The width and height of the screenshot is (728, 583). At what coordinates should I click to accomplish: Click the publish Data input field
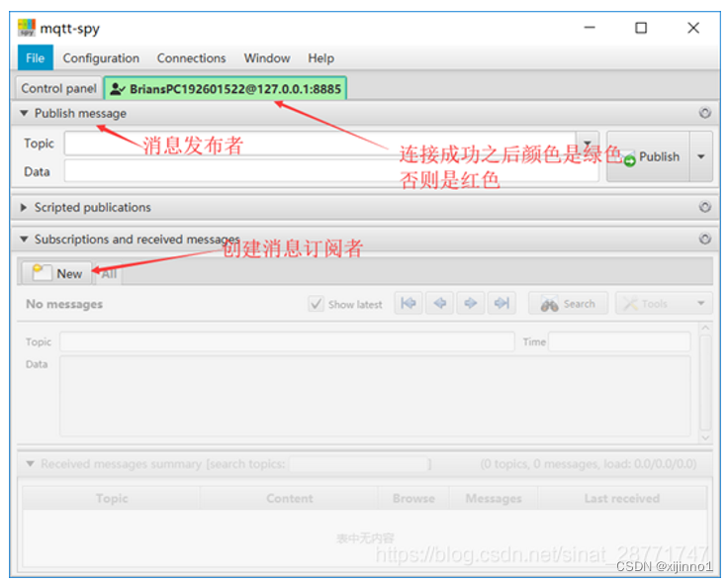tap(331, 170)
